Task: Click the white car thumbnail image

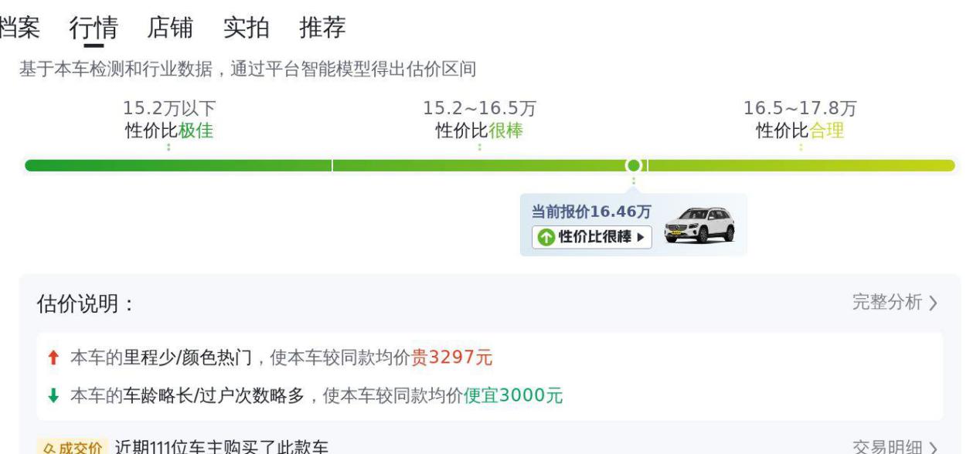Action: 699,224
